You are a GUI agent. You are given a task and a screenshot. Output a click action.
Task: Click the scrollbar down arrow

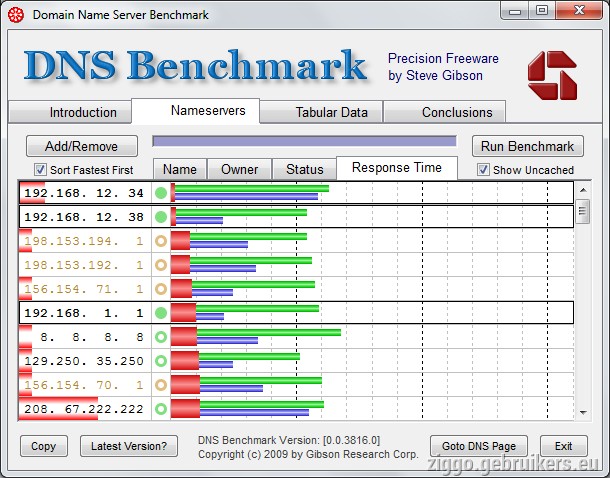coord(583,412)
